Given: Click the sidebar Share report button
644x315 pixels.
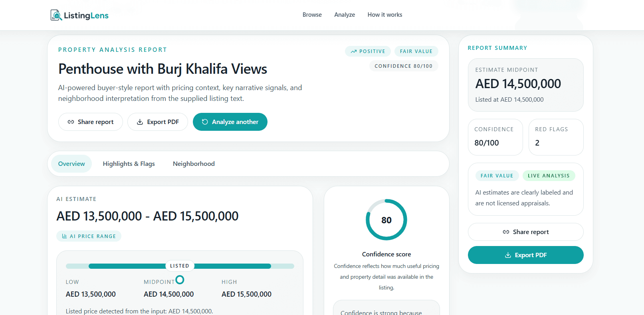Looking at the screenshot, I should pyautogui.click(x=526, y=232).
